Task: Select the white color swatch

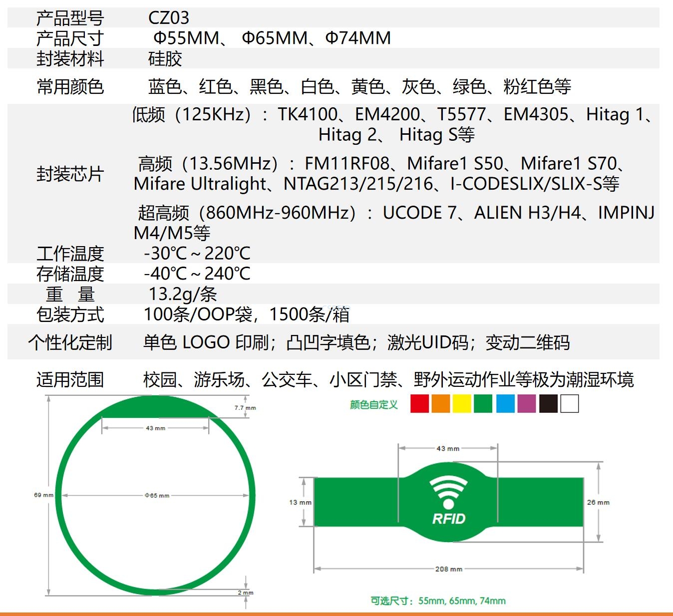Action: pyautogui.click(x=570, y=403)
